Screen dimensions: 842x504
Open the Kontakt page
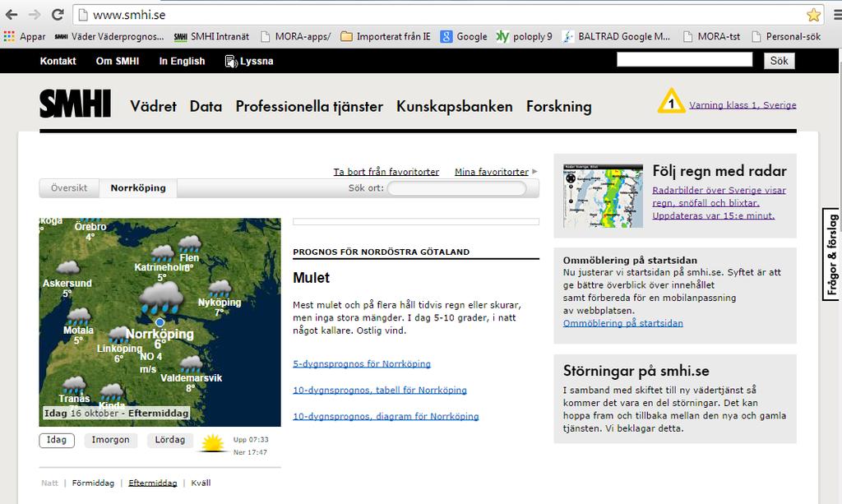[x=58, y=61]
